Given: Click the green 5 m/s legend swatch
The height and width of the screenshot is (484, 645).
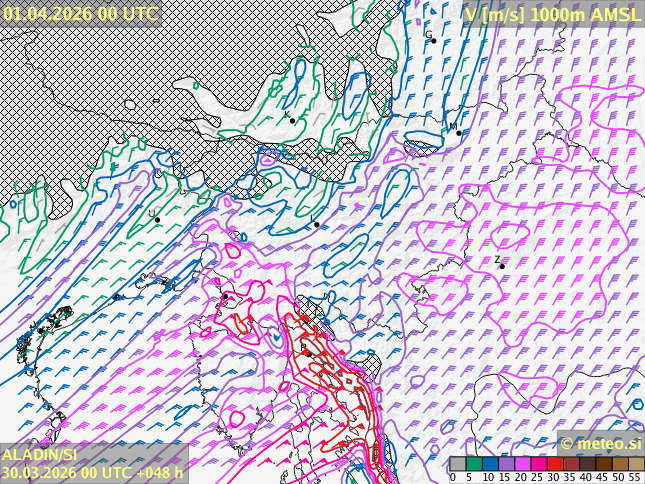Looking at the screenshot, I should tap(474, 464).
